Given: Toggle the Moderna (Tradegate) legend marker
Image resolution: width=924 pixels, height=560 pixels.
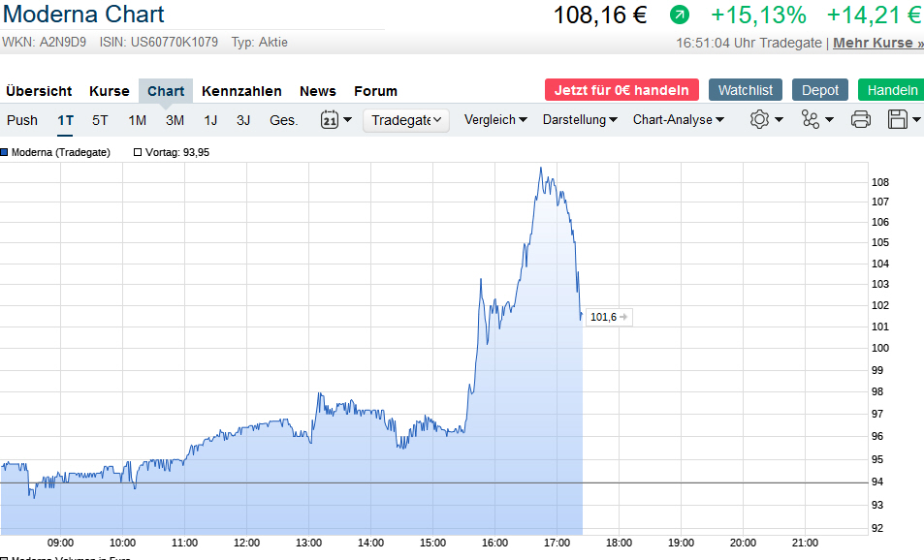Looking at the screenshot, I should [x=4, y=152].
